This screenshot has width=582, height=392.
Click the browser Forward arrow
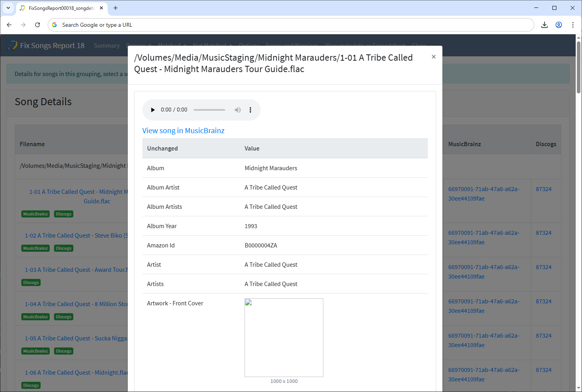[x=23, y=25]
